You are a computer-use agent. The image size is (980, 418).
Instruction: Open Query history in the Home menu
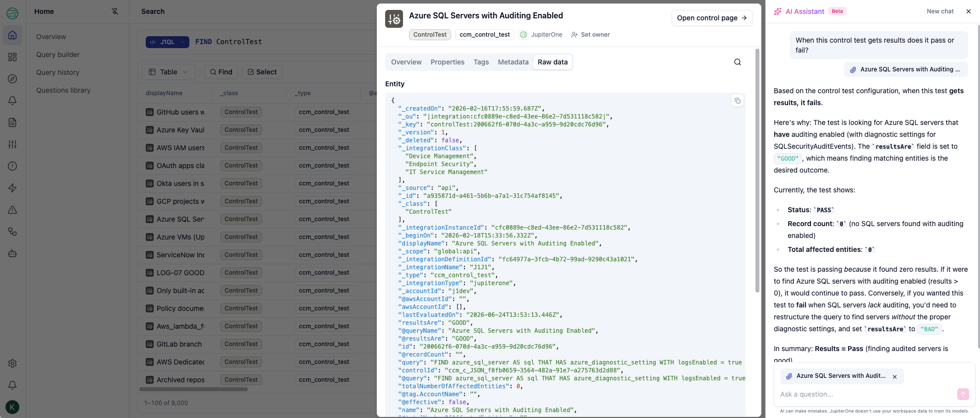(58, 72)
